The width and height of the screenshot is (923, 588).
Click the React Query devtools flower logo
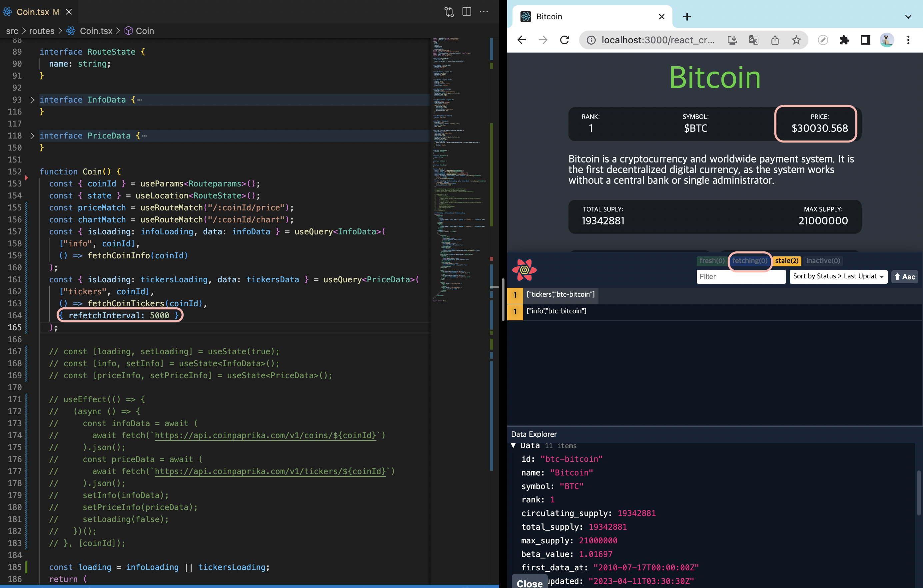click(x=524, y=270)
